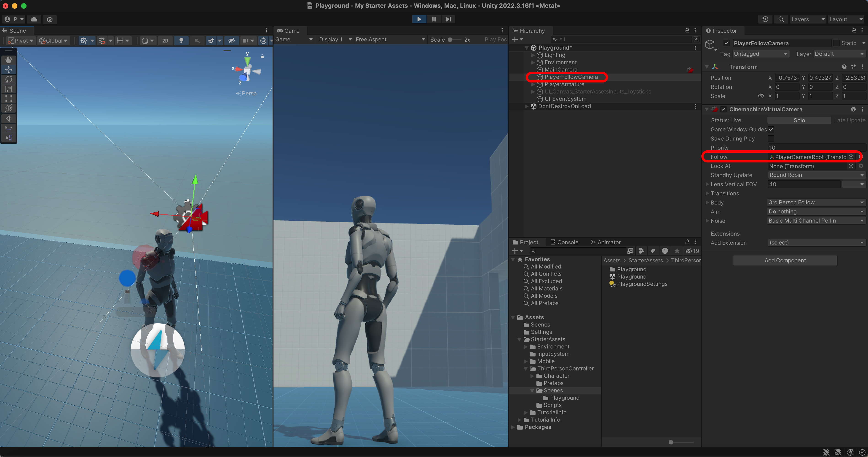Switch to the Animator tab
This screenshot has width=868, height=457.
coord(605,242)
